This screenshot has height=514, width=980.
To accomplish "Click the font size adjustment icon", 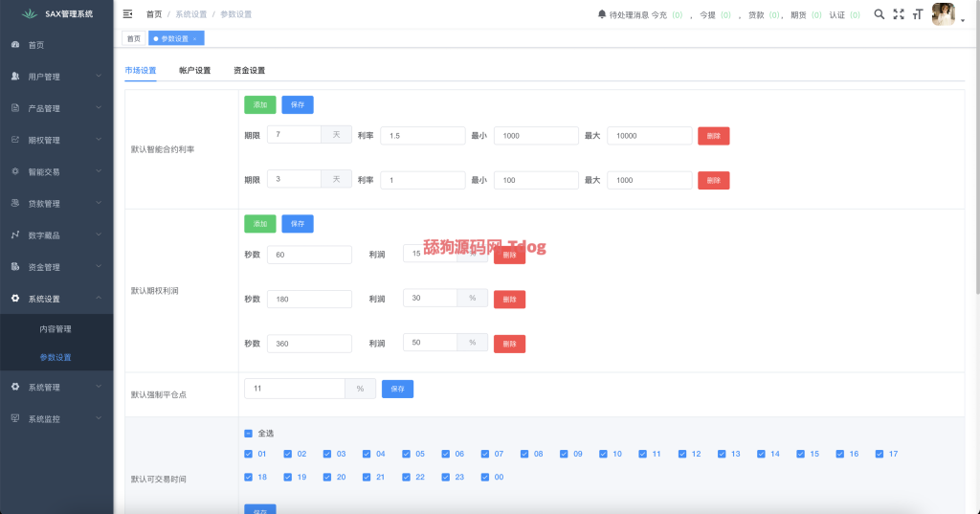I will click(x=918, y=14).
